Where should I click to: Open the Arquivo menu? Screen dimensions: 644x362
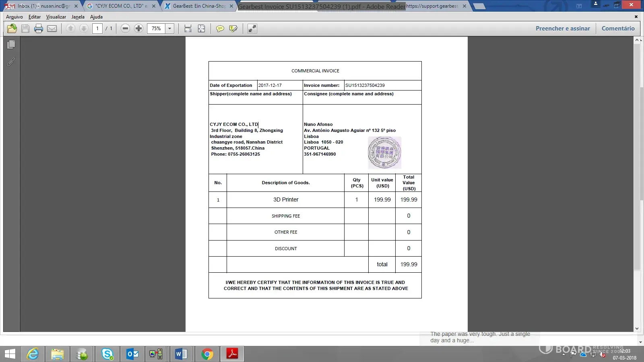tap(14, 17)
